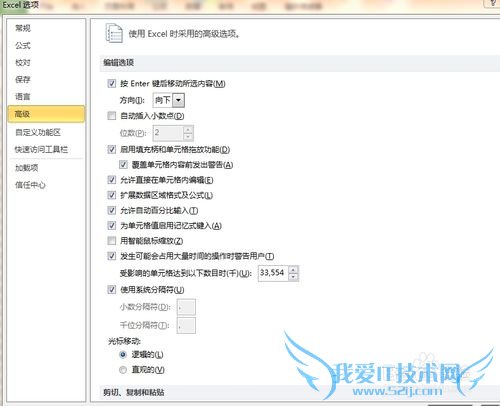Toggle 允许直接在单元格内编辑 checkbox

(x=112, y=180)
